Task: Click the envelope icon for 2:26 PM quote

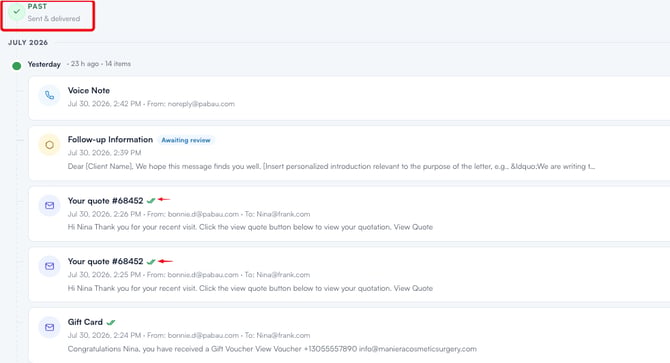Action: point(50,205)
